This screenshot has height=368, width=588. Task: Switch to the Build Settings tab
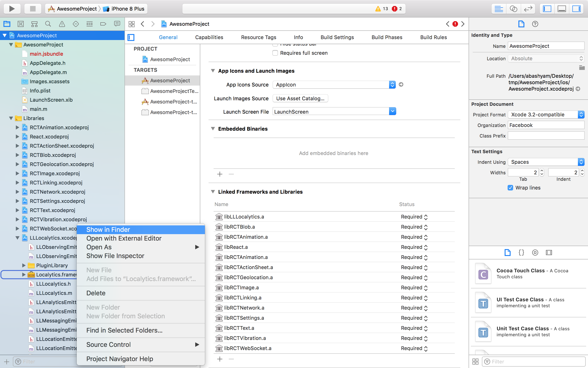tap(337, 37)
